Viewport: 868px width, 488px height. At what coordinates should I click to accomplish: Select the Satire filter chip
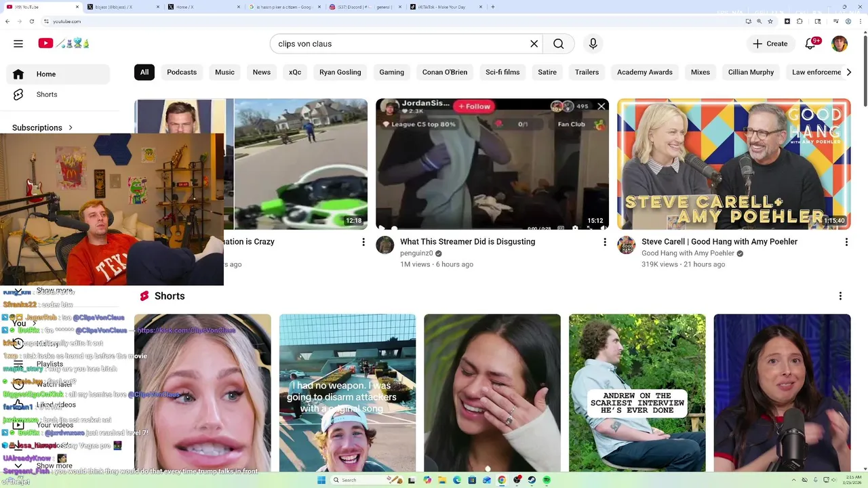[x=547, y=72]
